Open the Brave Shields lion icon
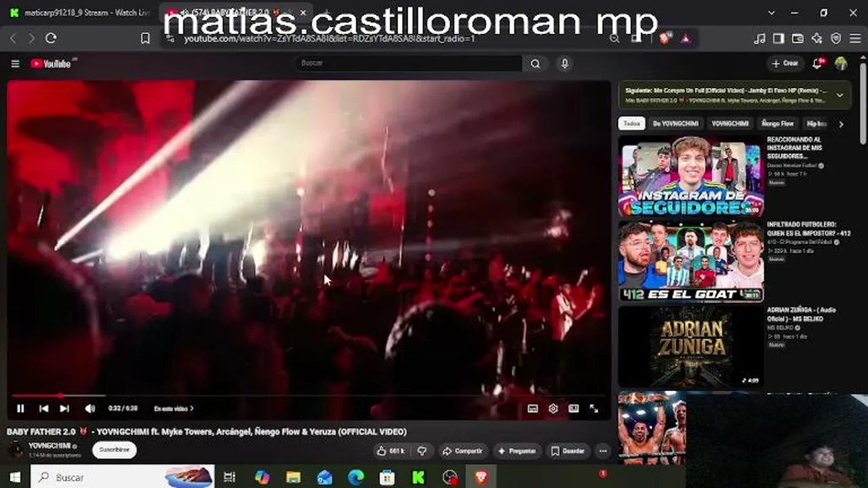 pos(665,39)
